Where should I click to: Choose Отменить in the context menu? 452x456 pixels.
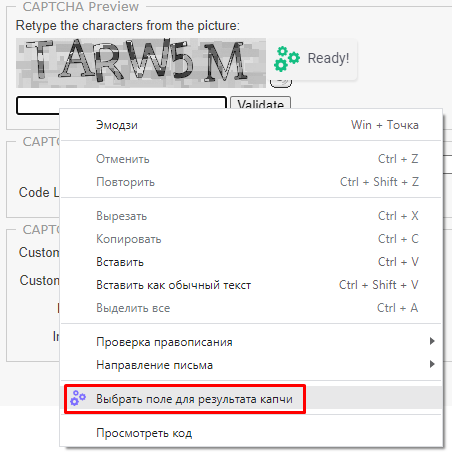[251, 159]
